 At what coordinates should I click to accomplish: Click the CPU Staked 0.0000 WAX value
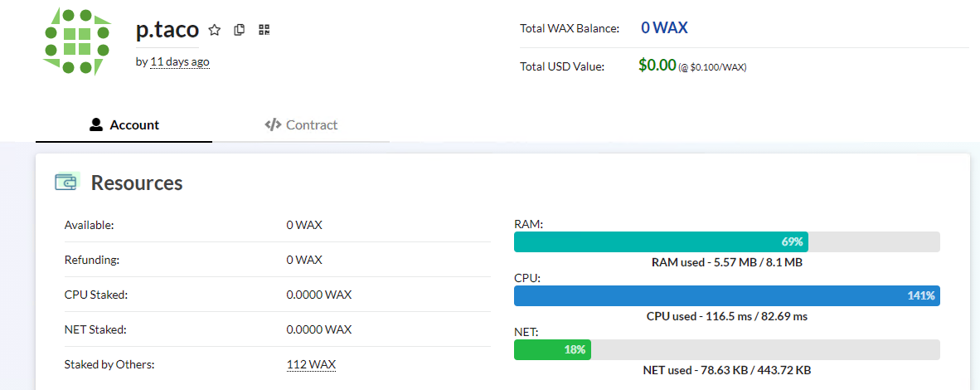(319, 295)
